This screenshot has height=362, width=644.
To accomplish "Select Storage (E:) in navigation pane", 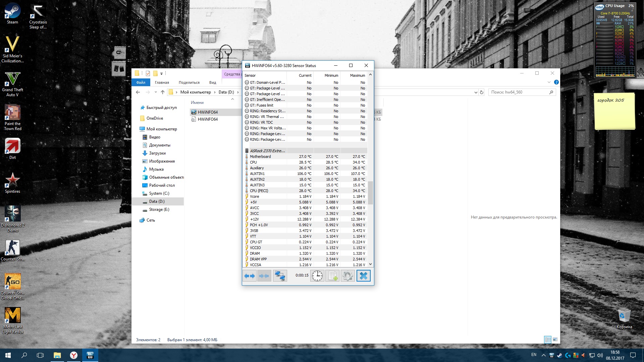I will (159, 209).
